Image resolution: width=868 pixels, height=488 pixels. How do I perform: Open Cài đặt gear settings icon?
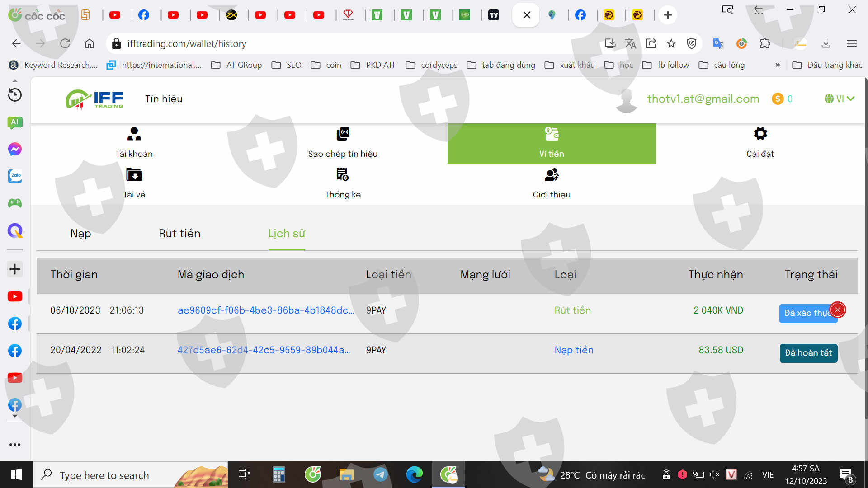[x=760, y=134]
